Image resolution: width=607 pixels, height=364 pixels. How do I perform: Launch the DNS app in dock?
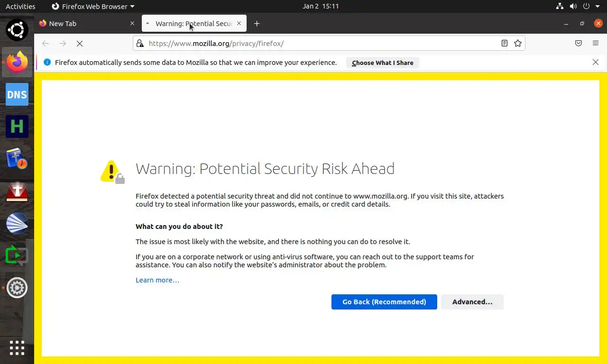(17, 94)
